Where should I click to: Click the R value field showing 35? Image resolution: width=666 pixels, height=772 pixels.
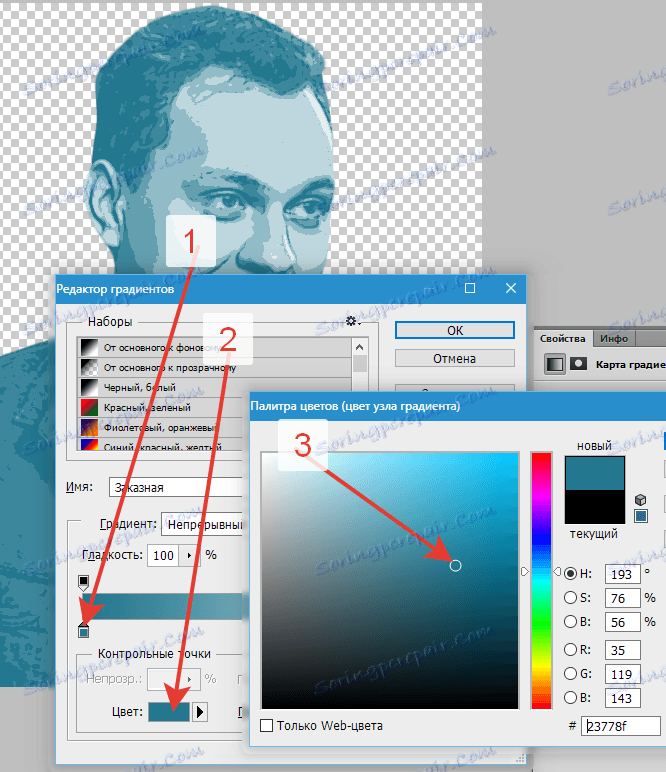[x=623, y=650]
